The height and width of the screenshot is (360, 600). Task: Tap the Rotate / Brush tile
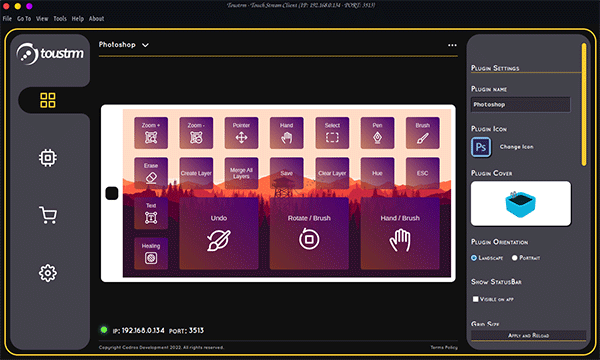coord(309,233)
